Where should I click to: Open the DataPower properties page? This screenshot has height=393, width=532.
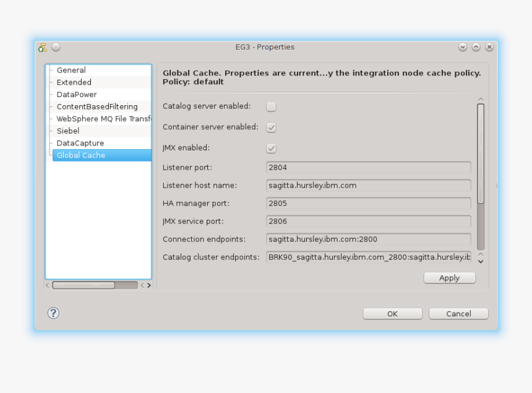77,95
